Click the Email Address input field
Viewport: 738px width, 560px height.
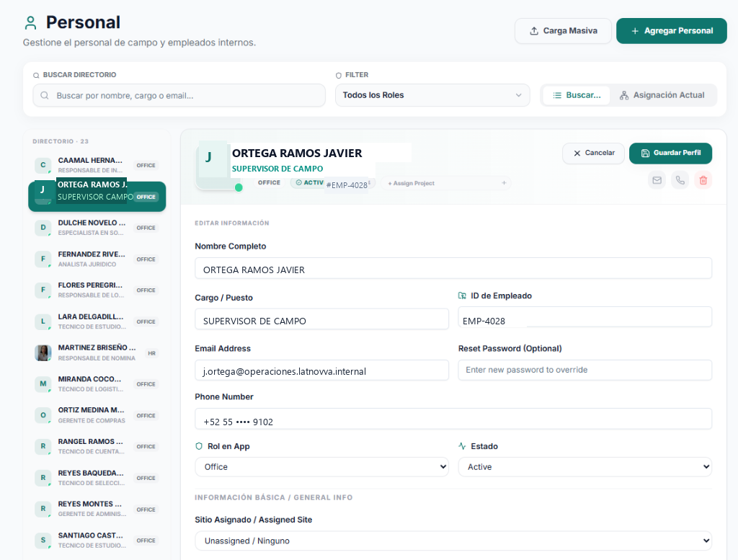coord(321,370)
